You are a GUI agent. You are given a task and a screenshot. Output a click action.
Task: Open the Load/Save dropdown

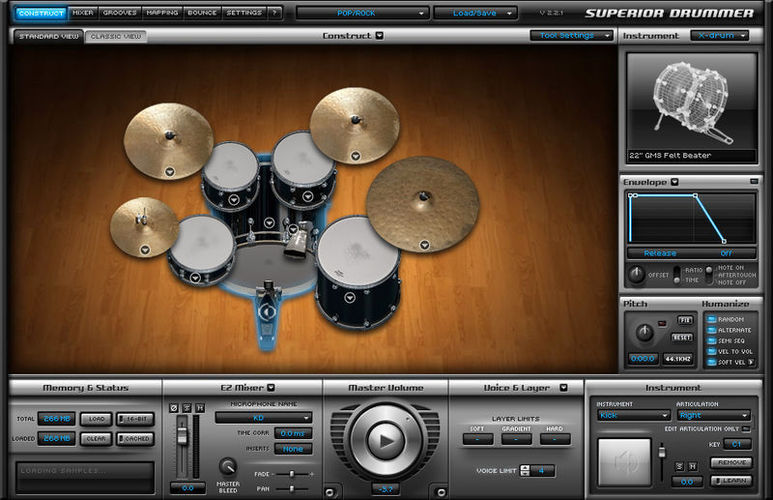475,13
